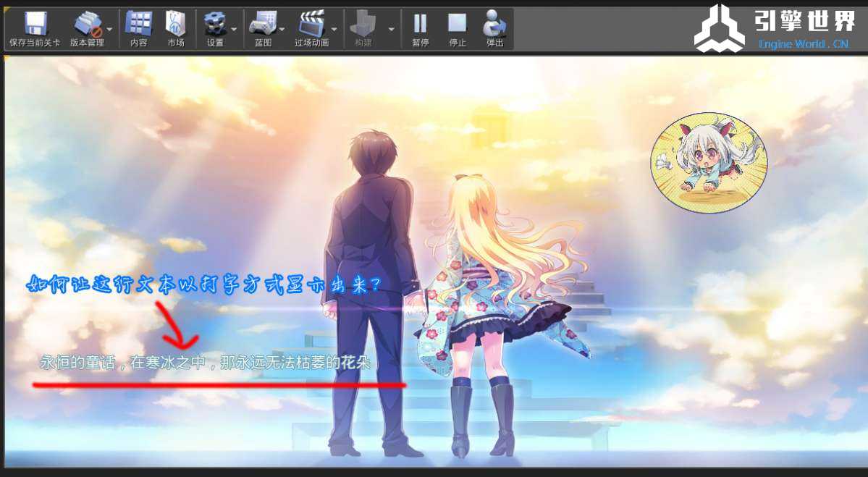Expand the 蓝图 dropdown arrow
Viewport: 868px width, 477px height.
pos(282,29)
